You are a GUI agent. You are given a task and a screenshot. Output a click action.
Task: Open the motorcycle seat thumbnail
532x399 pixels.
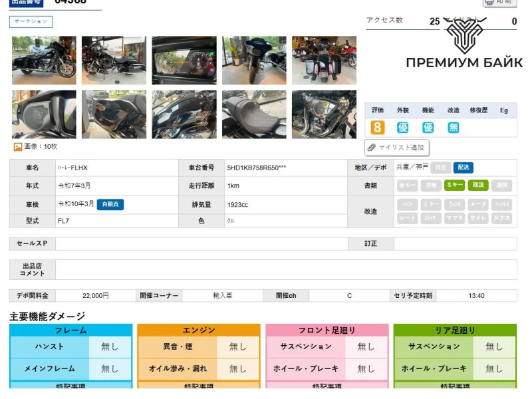254,114
